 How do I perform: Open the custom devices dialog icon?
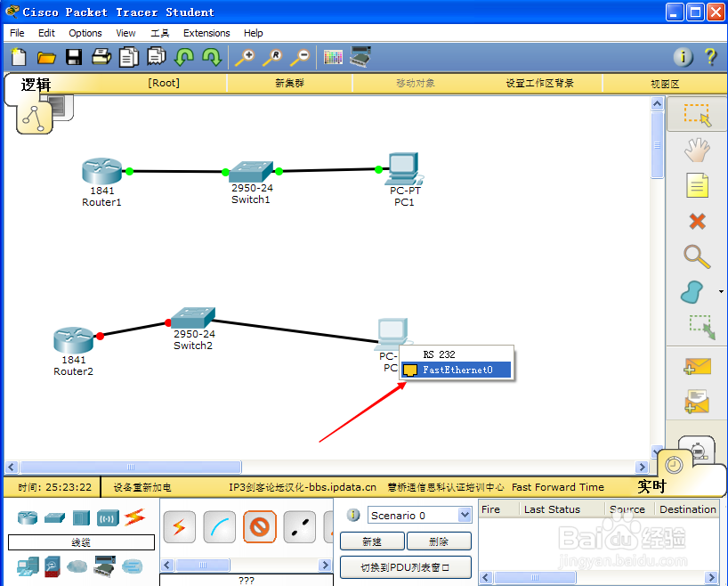click(360, 57)
